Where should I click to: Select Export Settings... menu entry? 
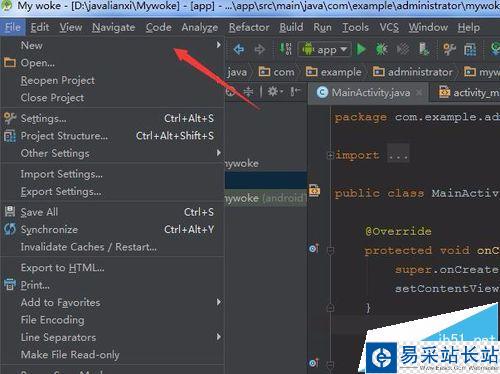click(x=112, y=192)
